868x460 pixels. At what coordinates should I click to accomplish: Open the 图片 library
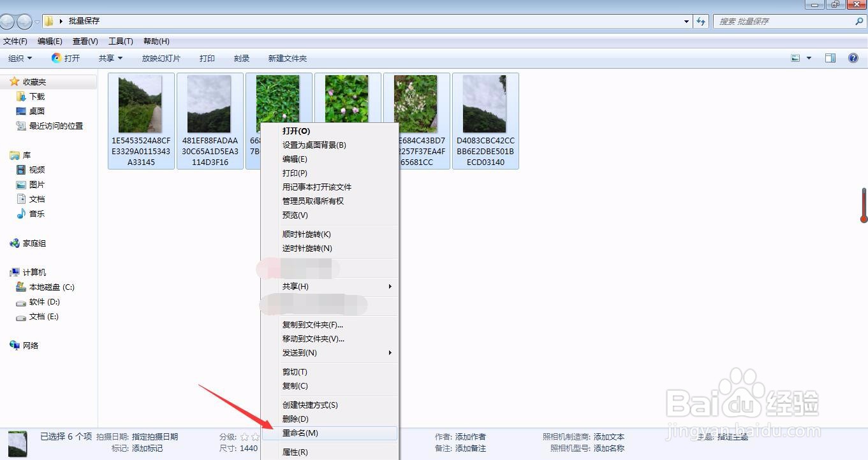(37, 185)
